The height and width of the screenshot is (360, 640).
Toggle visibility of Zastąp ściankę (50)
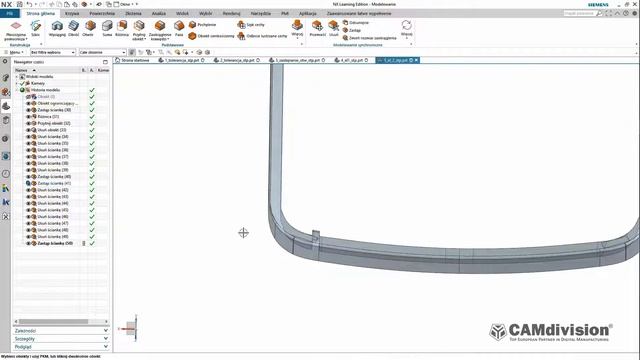click(29, 243)
